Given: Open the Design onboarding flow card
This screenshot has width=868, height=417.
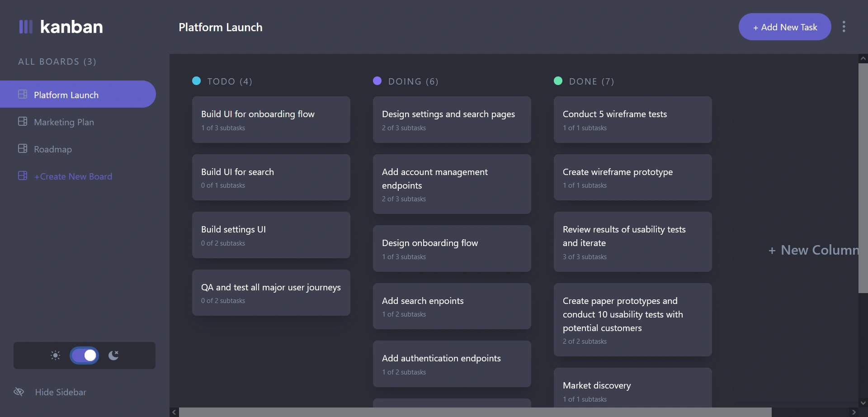Looking at the screenshot, I should (452, 248).
